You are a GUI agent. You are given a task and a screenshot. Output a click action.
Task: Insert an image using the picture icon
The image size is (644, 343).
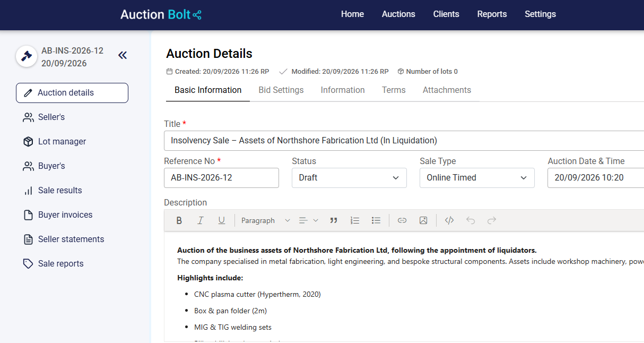(x=423, y=220)
